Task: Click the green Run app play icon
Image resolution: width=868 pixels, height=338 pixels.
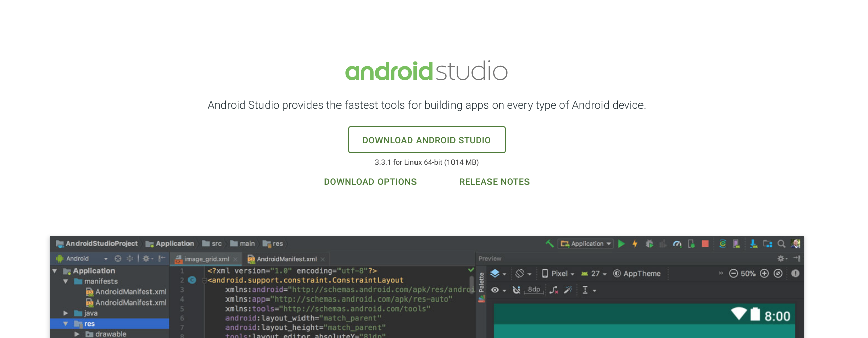Action: coord(621,244)
